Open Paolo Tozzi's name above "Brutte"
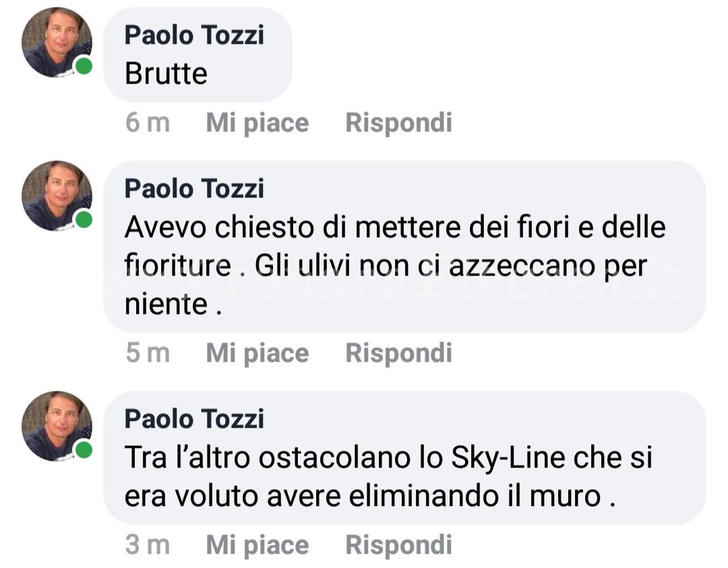The height and width of the screenshot is (568, 728). pos(194,35)
